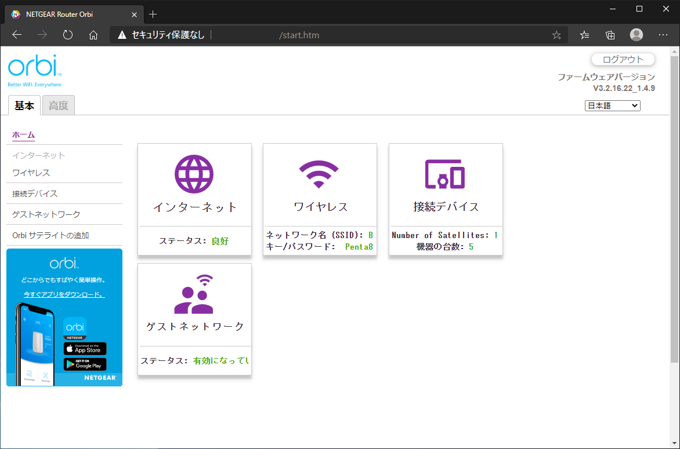Open the browser collections icon
This screenshot has height=449, width=680.
pyautogui.click(x=610, y=35)
